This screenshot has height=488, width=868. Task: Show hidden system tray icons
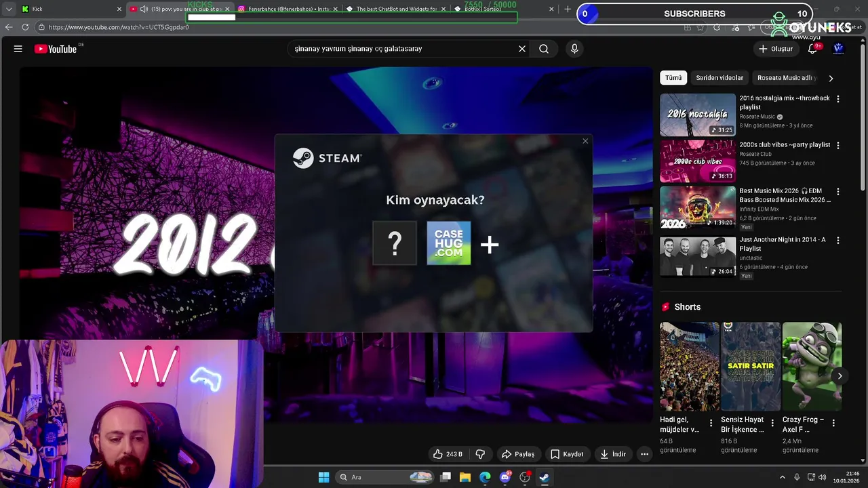click(782, 477)
